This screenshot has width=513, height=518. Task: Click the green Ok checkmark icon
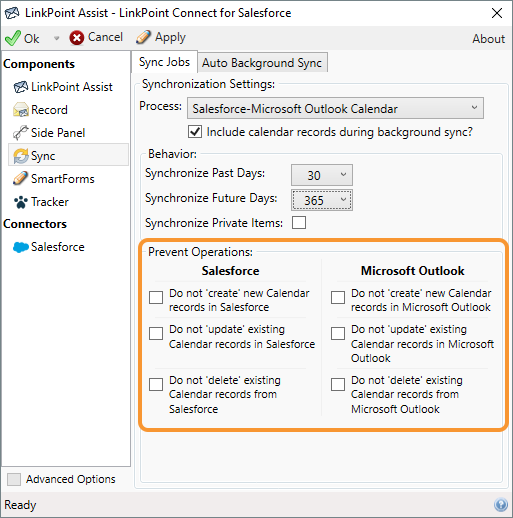point(13,38)
